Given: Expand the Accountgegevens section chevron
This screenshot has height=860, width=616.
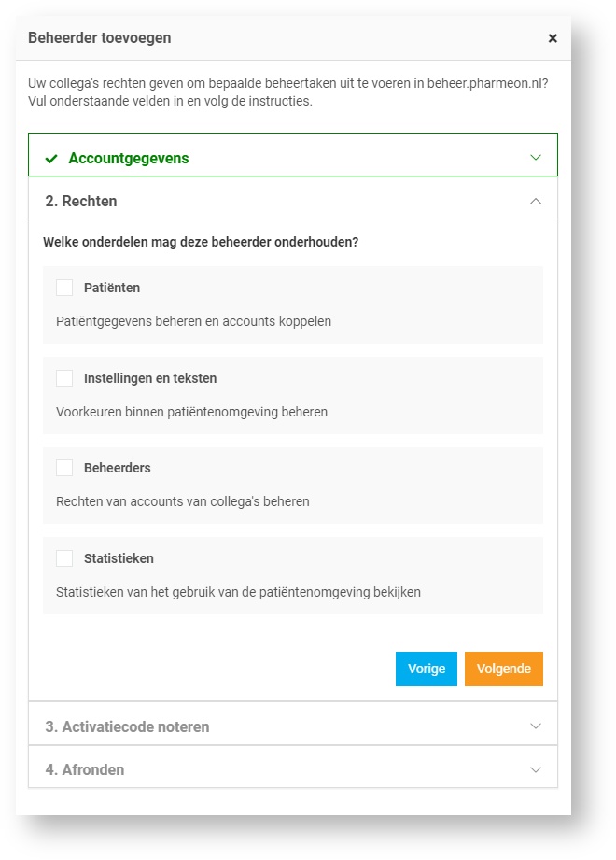Looking at the screenshot, I should click(536, 158).
